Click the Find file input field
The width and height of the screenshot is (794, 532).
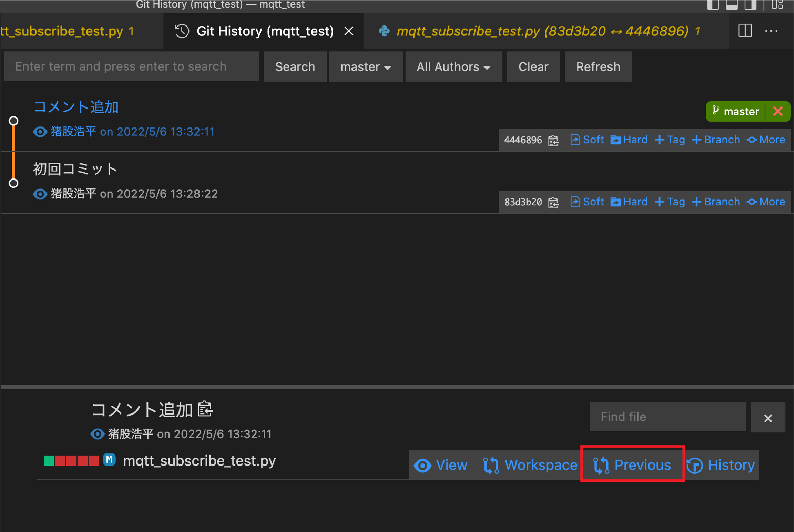[667, 416]
